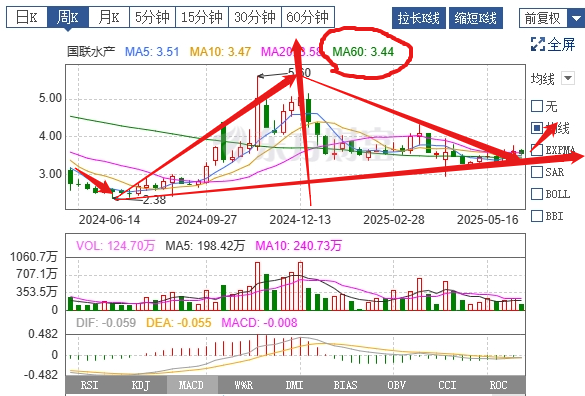Screen dimensions: 585x396
Task: Toggle the BBI checkbox
Action: point(537,216)
